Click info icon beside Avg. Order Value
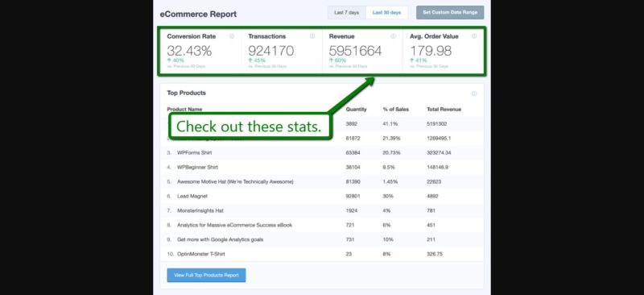Image resolution: width=644 pixels, height=295 pixels. point(474,36)
